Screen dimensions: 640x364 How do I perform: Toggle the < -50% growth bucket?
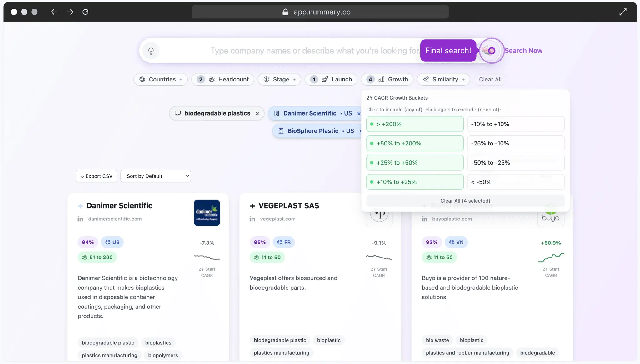coord(516,182)
